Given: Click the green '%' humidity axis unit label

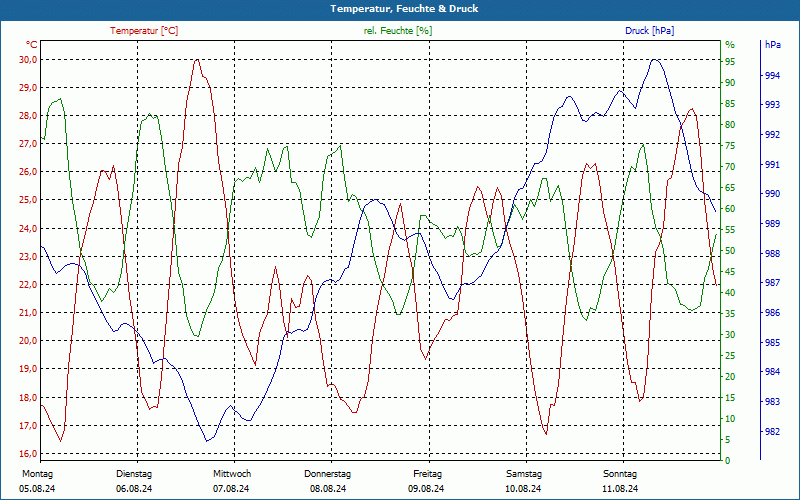Looking at the screenshot, I should 730,45.
